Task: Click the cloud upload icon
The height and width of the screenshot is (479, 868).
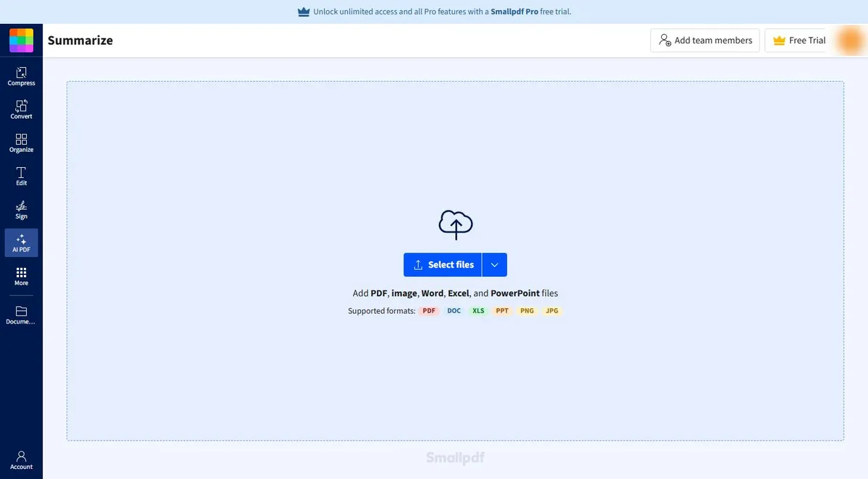Action: tap(456, 225)
